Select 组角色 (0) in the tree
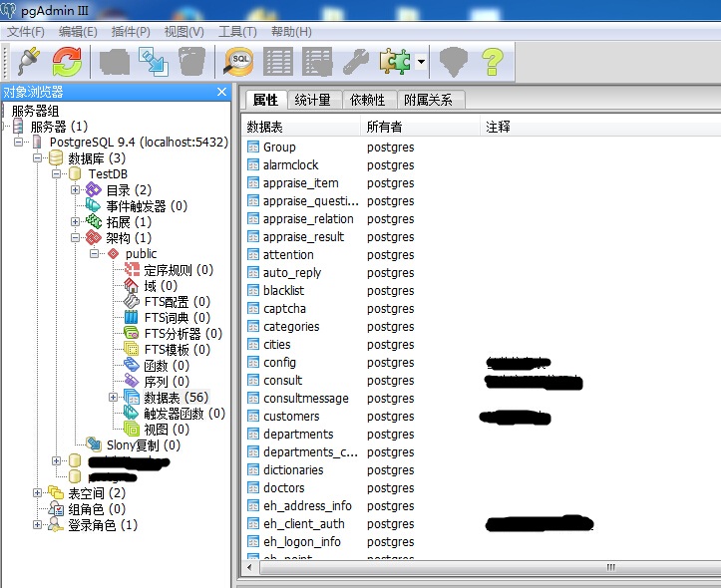The width and height of the screenshot is (721, 588). pos(97,509)
